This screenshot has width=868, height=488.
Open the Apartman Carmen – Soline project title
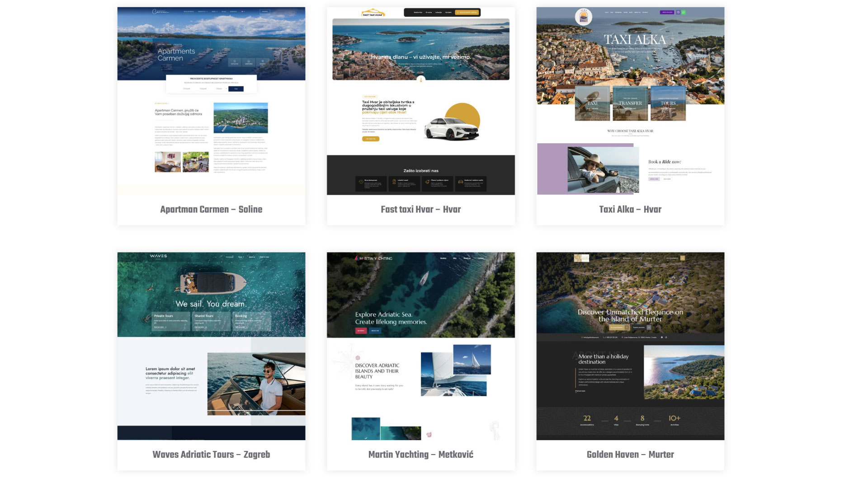click(211, 209)
